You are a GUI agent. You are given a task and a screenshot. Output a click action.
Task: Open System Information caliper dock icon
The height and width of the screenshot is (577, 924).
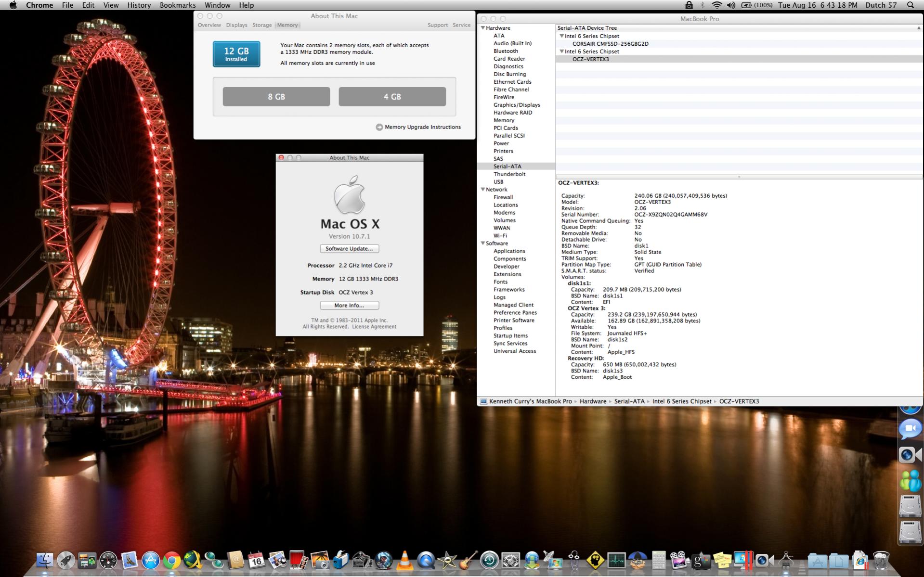point(785,561)
